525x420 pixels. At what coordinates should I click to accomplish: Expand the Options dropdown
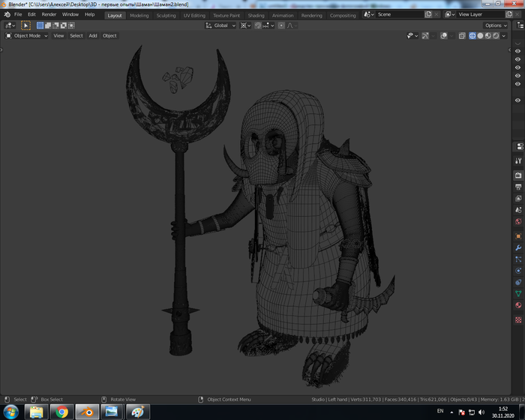(496, 25)
